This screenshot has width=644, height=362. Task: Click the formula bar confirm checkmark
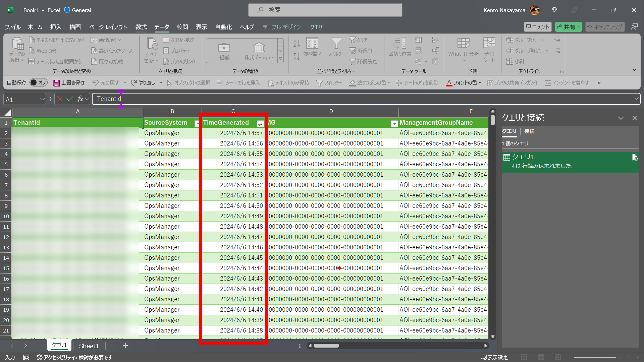[70, 99]
